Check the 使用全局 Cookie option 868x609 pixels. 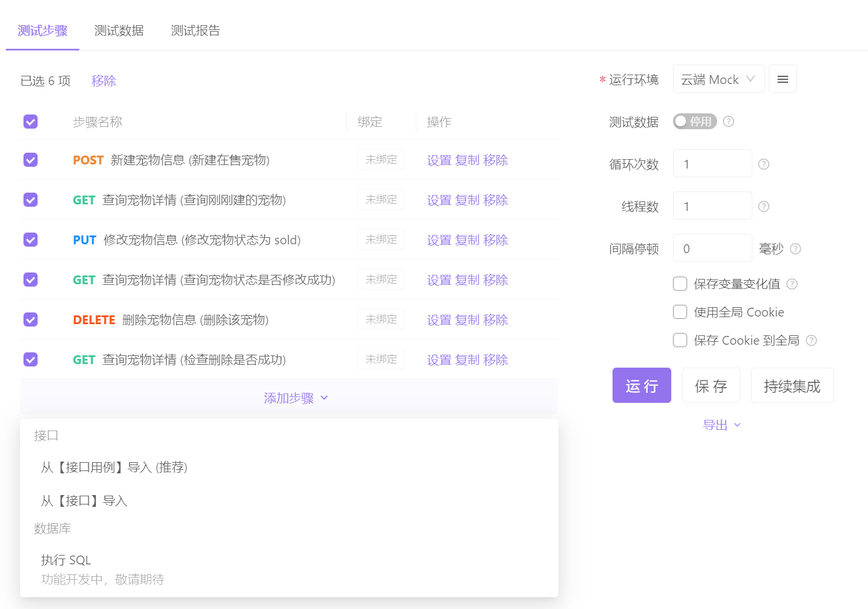pos(680,312)
